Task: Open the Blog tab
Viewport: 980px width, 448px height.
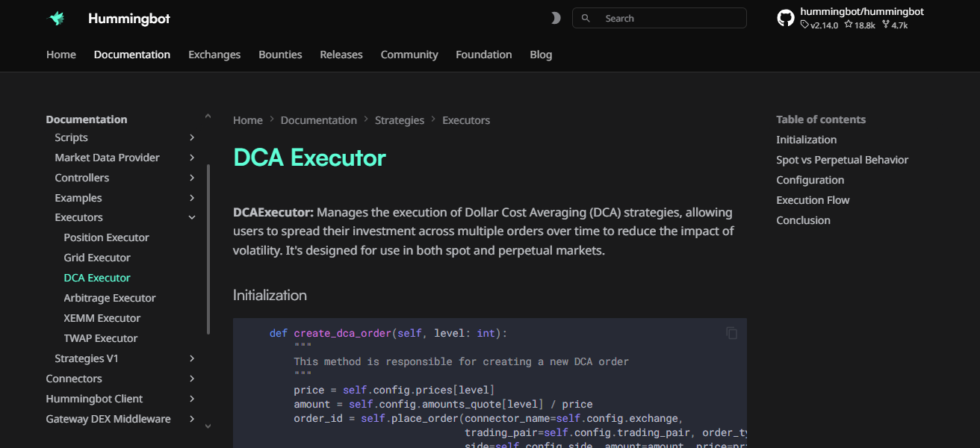Action: tap(541, 55)
